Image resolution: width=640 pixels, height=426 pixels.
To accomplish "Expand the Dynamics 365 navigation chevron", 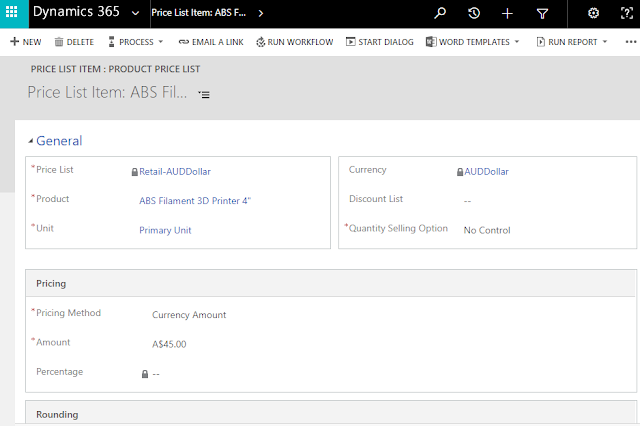I will tap(135, 14).
